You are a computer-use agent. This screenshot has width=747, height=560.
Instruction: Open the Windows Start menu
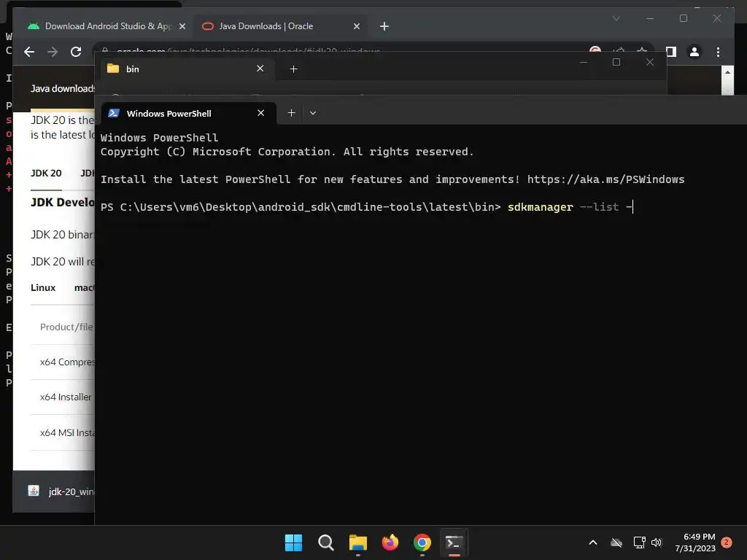[x=293, y=542]
